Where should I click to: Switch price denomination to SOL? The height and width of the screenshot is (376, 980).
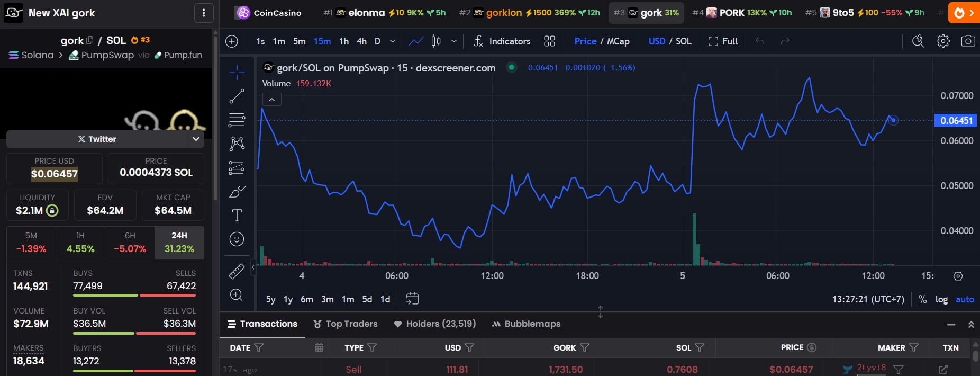[684, 41]
